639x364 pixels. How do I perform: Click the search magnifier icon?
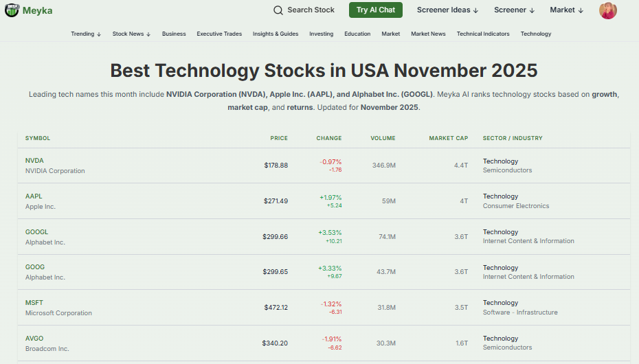click(278, 10)
